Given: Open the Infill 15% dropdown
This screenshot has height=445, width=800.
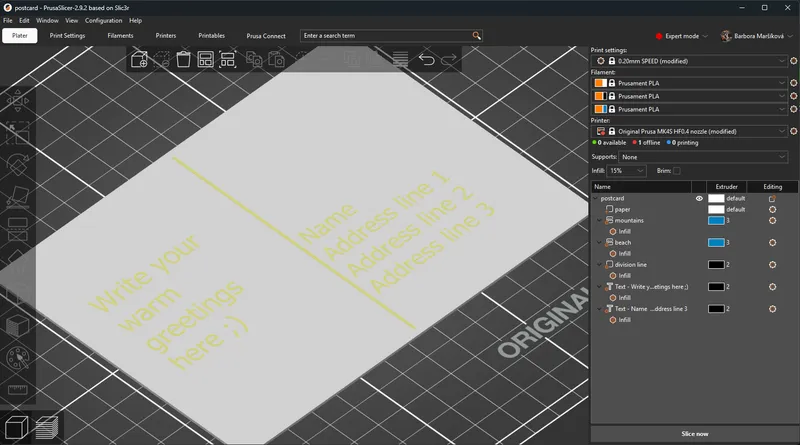Looking at the screenshot, I should tap(626, 171).
